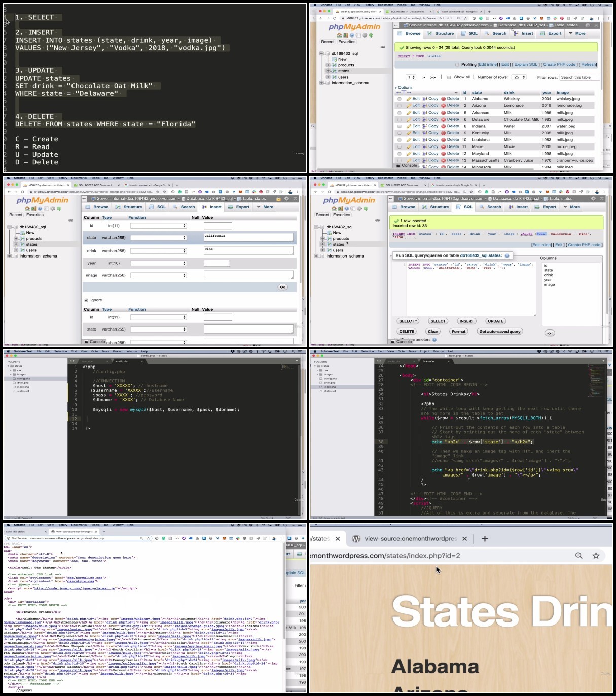Click New table icon in Insert form sidebar
616x696 pixels.
tap(22, 233)
